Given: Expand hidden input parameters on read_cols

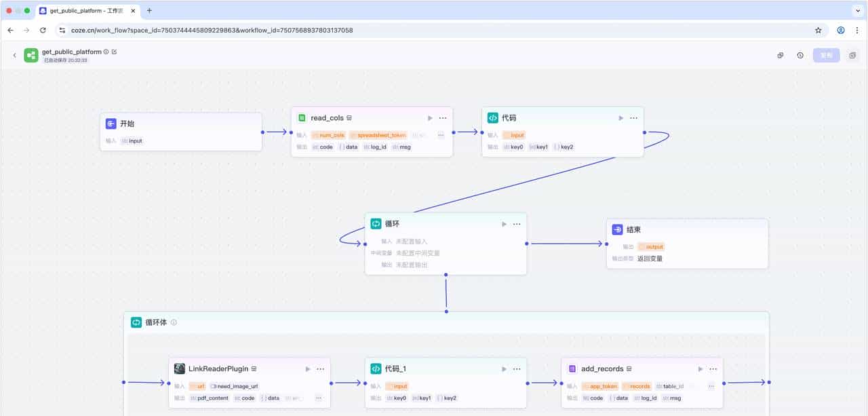Looking at the screenshot, I should pyautogui.click(x=441, y=135).
